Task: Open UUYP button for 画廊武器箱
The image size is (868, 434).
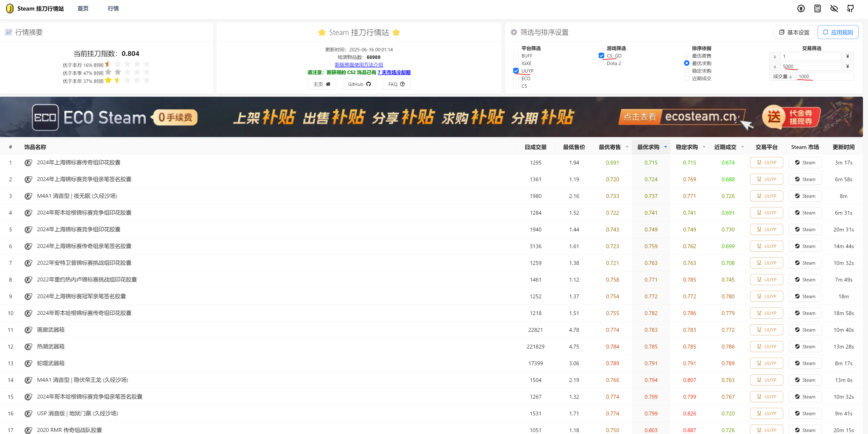Action: pyautogui.click(x=766, y=330)
